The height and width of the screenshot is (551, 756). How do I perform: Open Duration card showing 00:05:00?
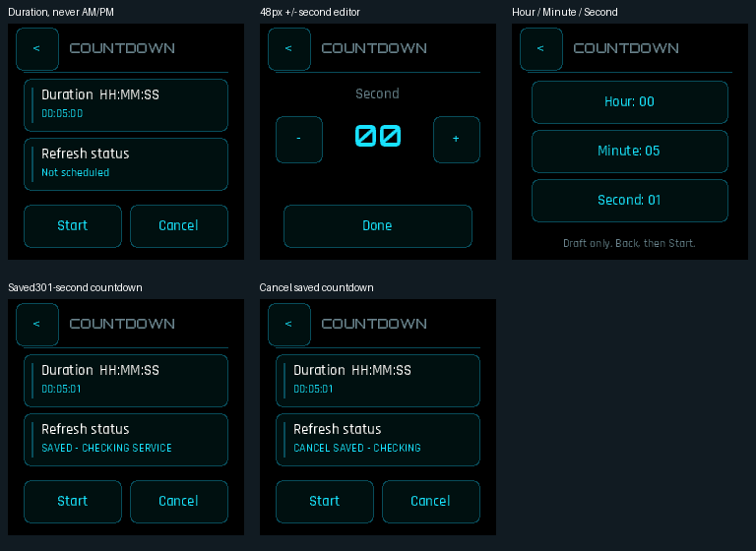[x=126, y=105]
